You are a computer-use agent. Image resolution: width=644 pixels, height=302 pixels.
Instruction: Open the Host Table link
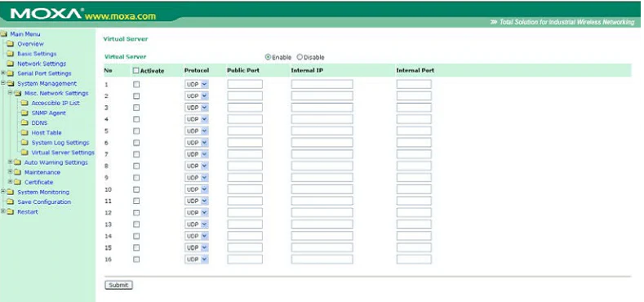(47, 133)
